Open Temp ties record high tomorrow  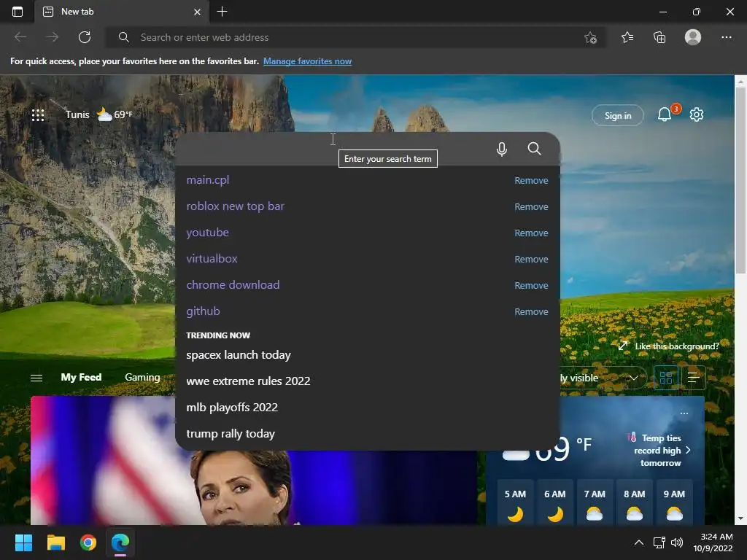pyautogui.click(x=659, y=450)
